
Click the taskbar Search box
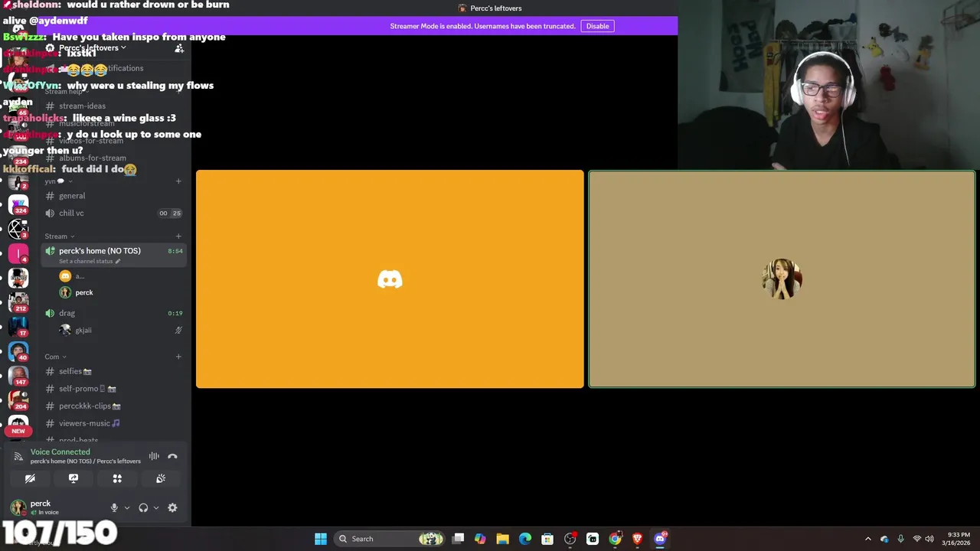pyautogui.click(x=390, y=539)
